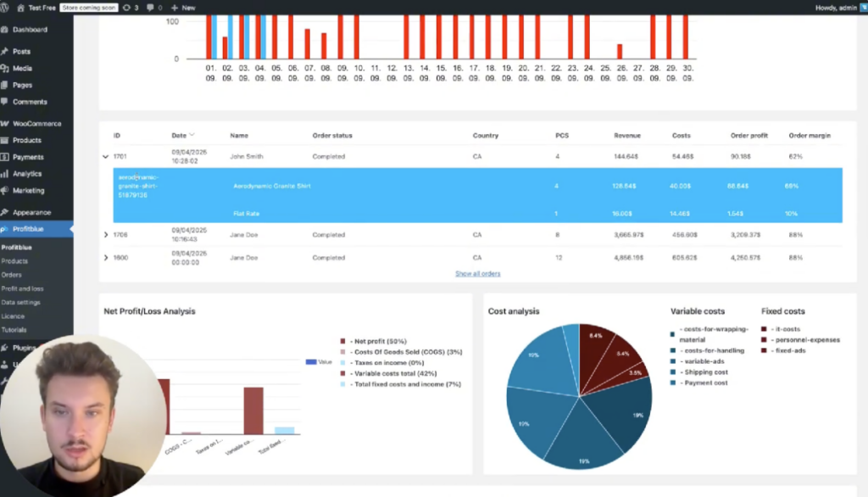Select the Analytics icon in sidebar
The width and height of the screenshot is (868, 497).
coord(5,174)
